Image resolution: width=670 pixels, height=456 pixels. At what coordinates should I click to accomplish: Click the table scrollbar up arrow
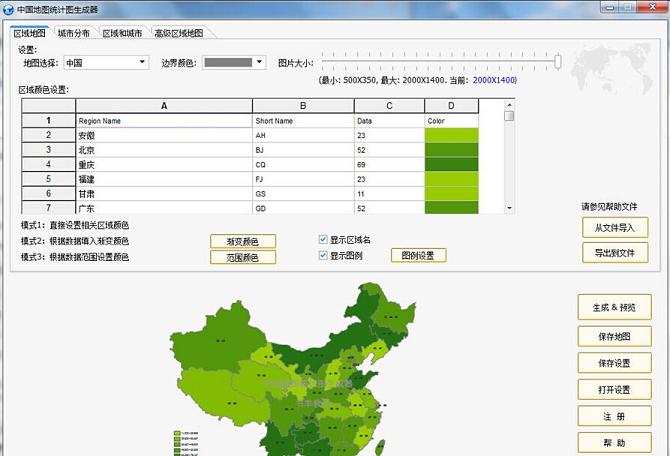point(509,105)
